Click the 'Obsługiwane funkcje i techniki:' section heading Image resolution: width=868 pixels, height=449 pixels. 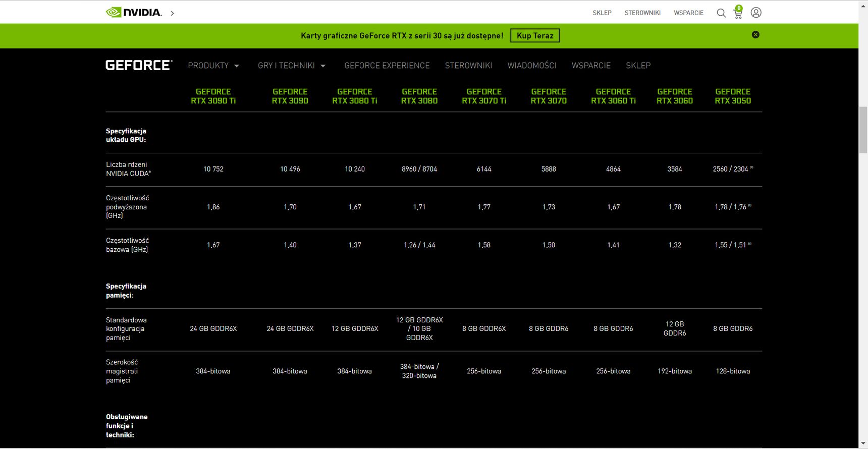click(127, 426)
